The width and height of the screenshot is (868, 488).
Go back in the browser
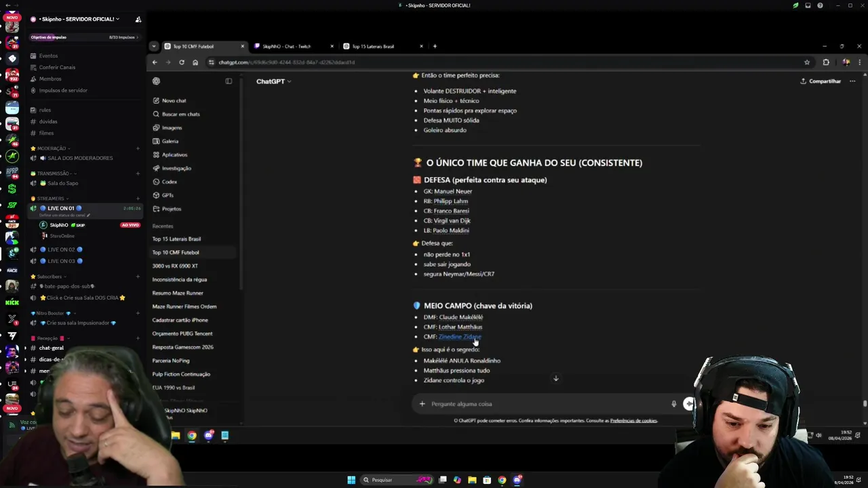tap(155, 62)
